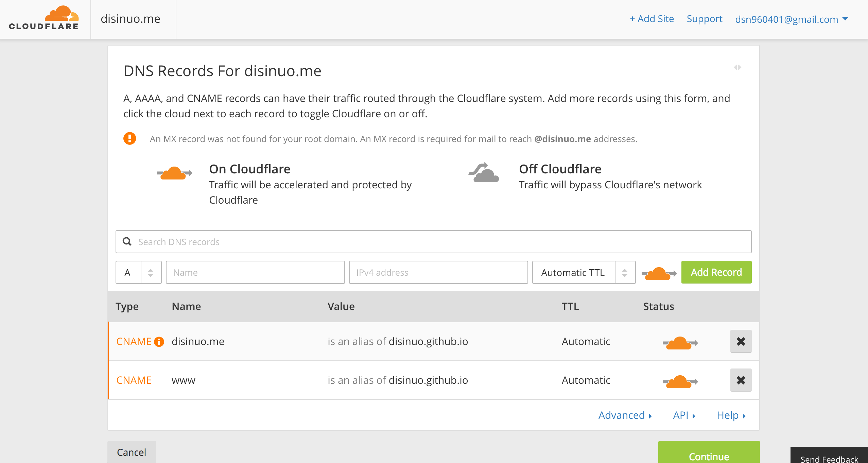Click the TTL column header
Screen dimensions: 868x463
click(570, 306)
